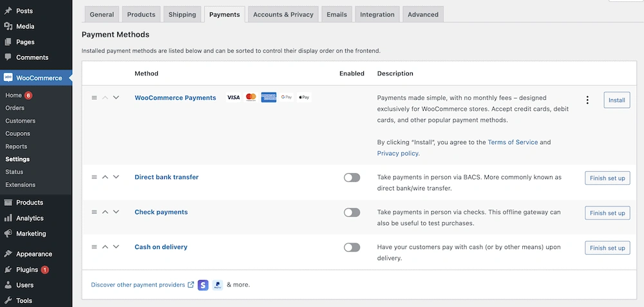Click the drag handle for Check payments

pos(94,212)
